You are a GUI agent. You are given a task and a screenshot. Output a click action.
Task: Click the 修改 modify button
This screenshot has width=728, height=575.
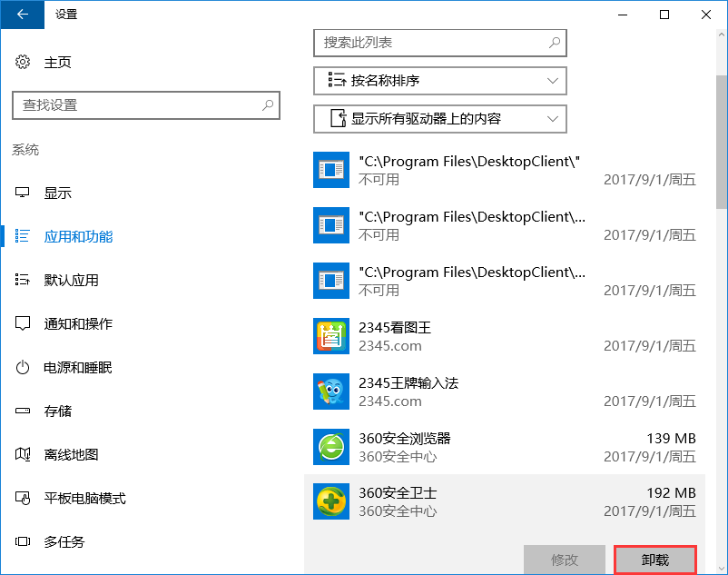[565, 560]
